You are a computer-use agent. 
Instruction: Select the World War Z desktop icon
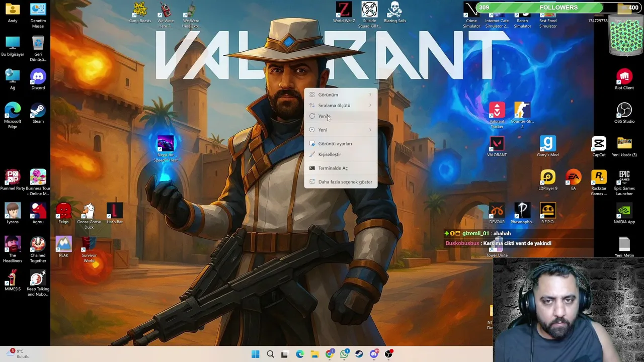pos(344,13)
